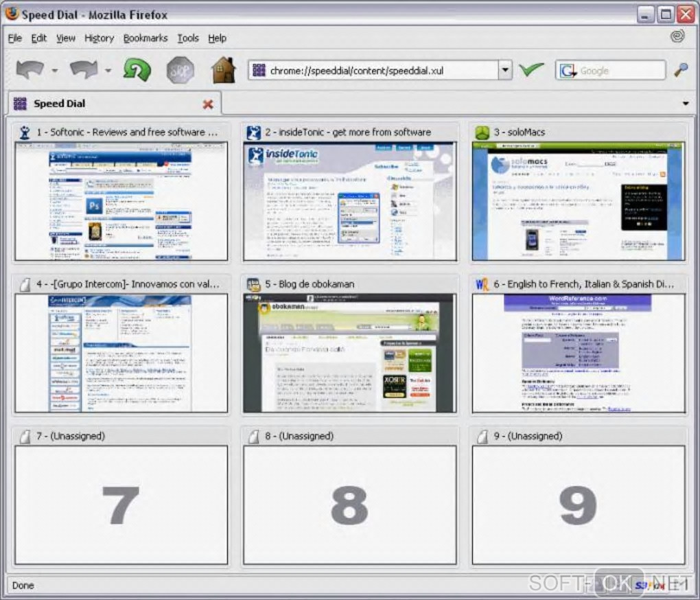700x600 pixels.
Task: Select the Speed Dial tab
Action: (x=115, y=104)
